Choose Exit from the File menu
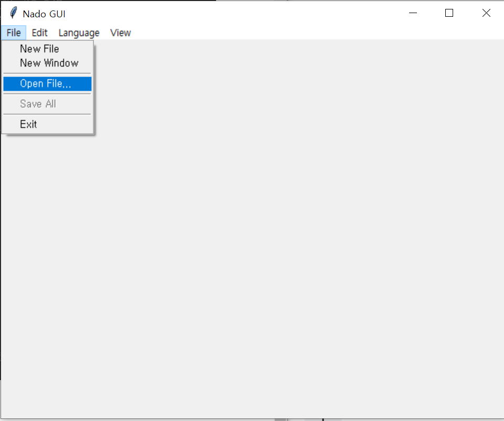Image resolution: width=504 pixels, height=421 pixels. coord(47,124)
